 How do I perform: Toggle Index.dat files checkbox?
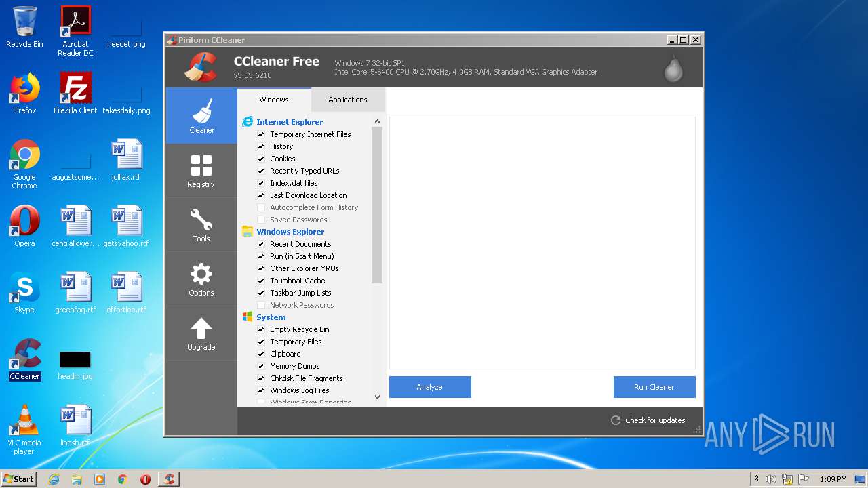261,183
